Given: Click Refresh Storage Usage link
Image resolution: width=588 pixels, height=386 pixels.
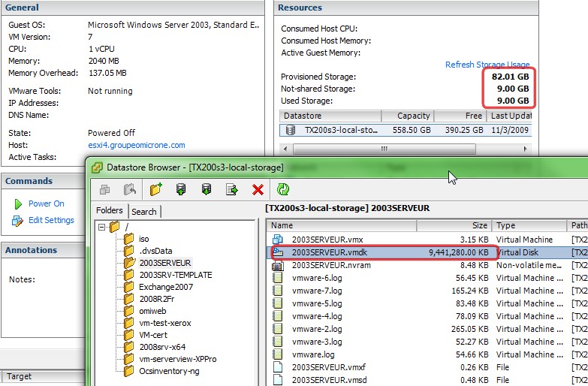Looking at the screenshot, I should coord(487,65).
